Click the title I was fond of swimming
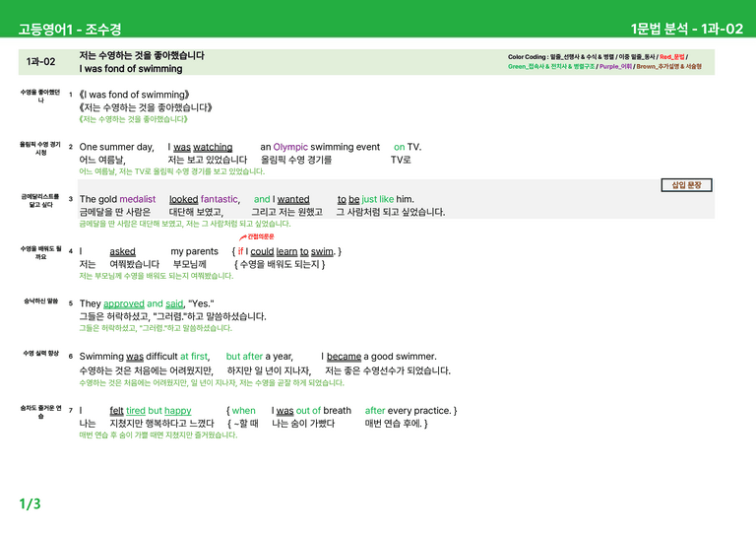The image size is (756, 535). (x=131, y=69)
